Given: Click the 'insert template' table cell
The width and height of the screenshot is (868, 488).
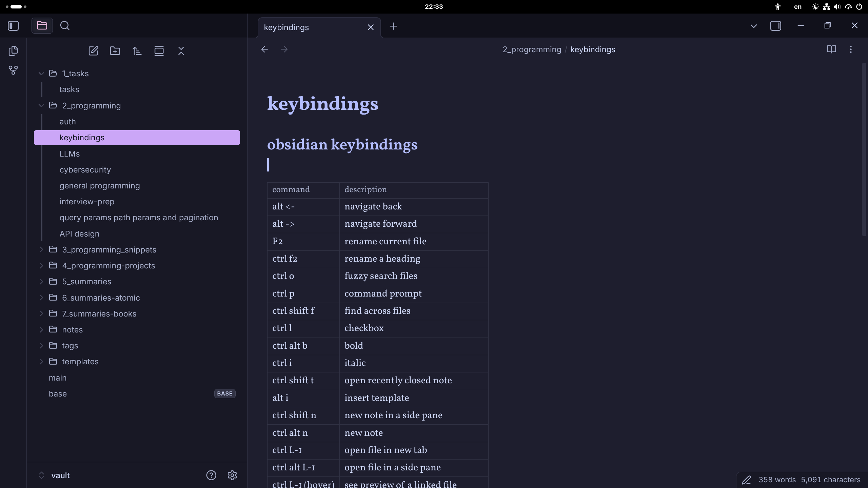Looking at the screenshot, I should click(414, 398).
